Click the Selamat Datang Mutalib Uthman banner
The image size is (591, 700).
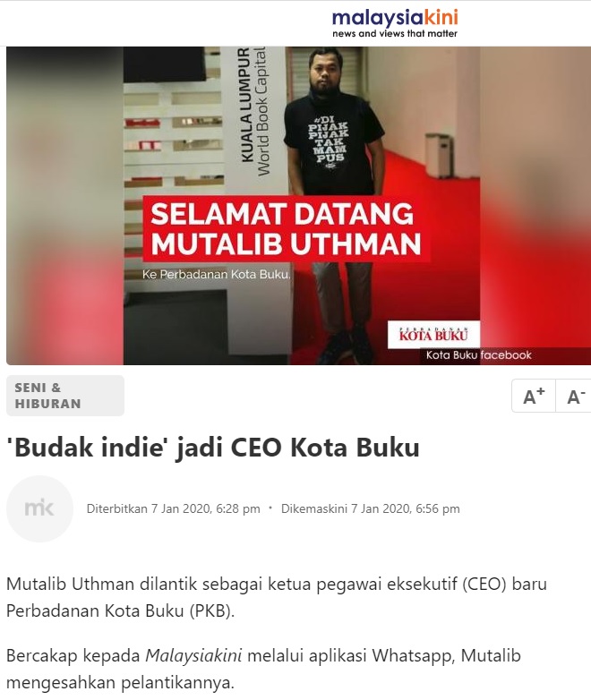(286, 228)
